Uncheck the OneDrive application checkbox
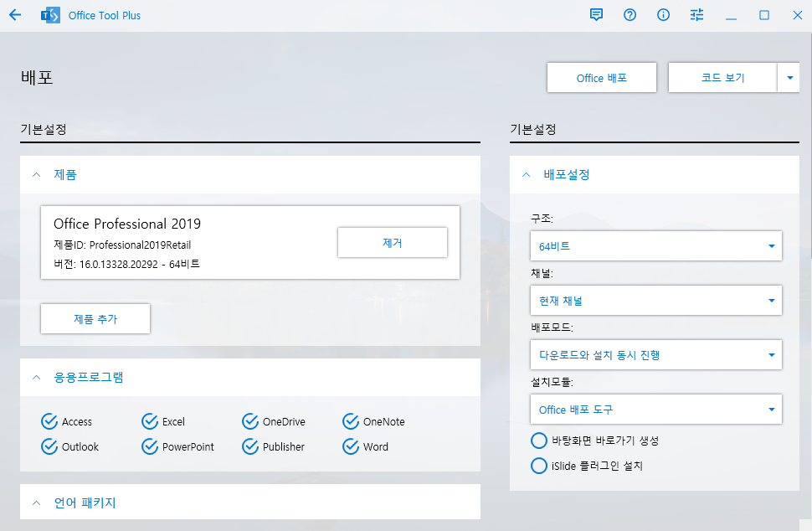This screenshot has height=531, width=812. tap(250, 421)
